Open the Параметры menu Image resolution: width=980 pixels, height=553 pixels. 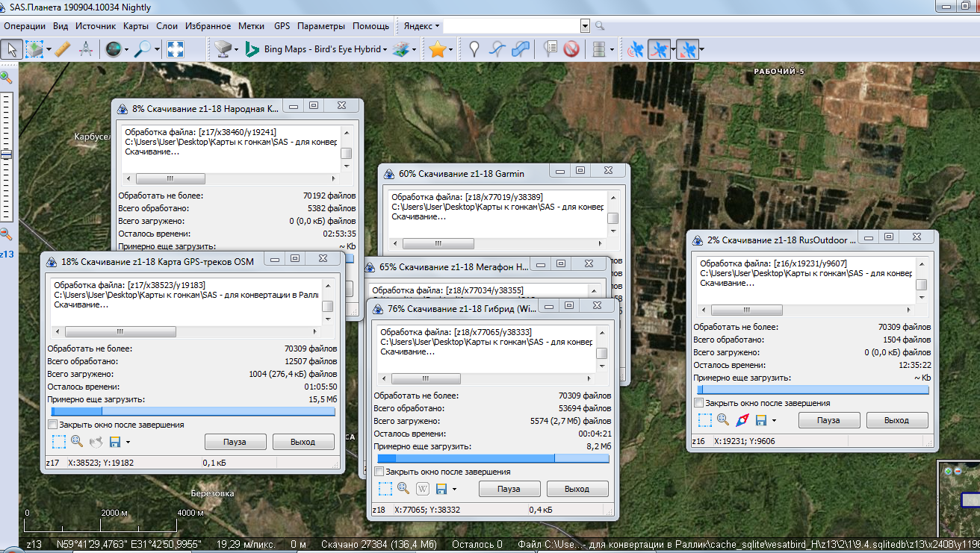coord(320,26)
